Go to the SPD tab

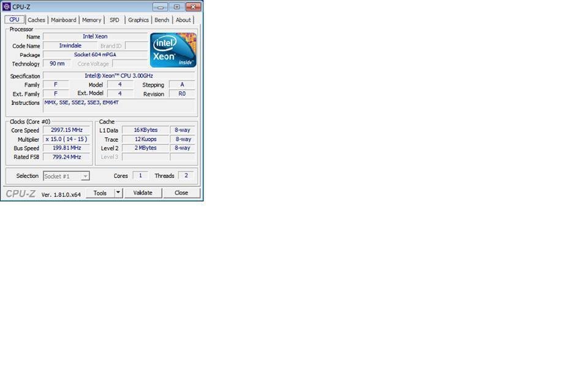click(115, 20)
